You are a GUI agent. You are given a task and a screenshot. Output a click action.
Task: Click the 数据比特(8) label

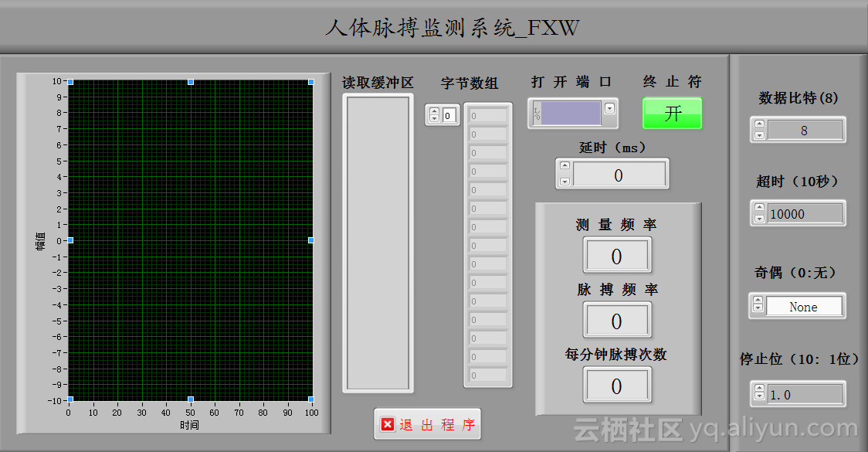798,98
